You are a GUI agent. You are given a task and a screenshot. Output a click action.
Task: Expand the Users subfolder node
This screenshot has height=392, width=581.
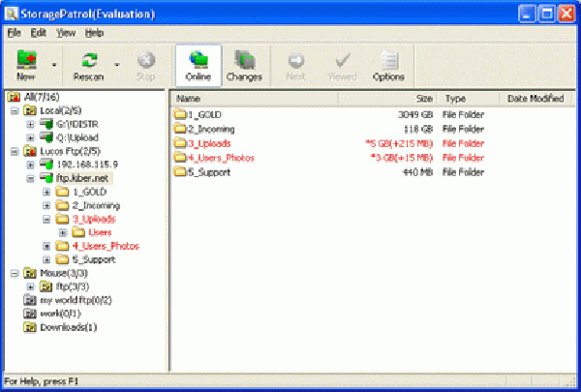63,232
